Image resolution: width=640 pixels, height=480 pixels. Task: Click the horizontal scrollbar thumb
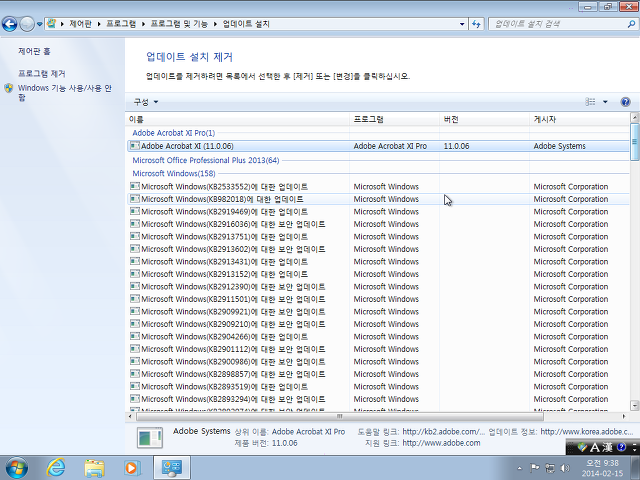click(340, 416)
